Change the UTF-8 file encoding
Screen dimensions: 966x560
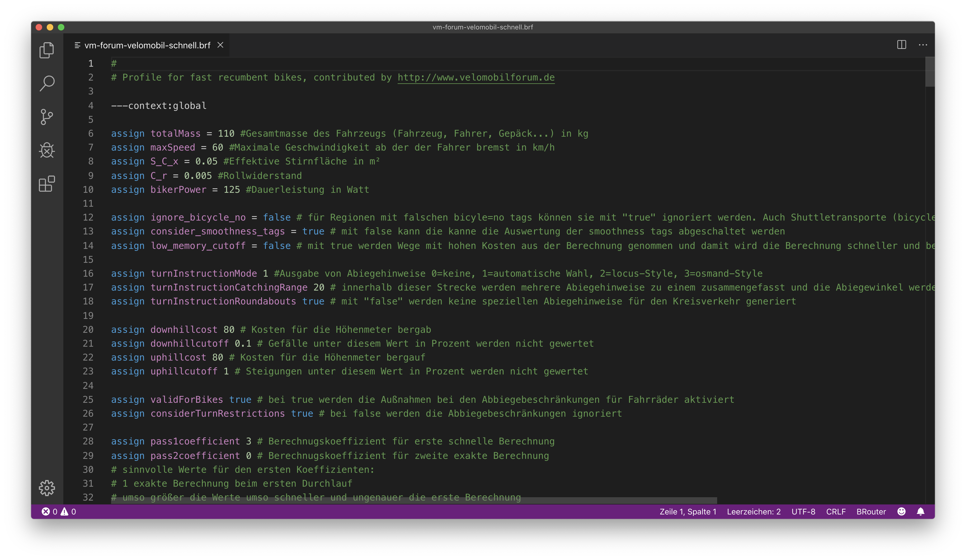[x=803, y=511]
